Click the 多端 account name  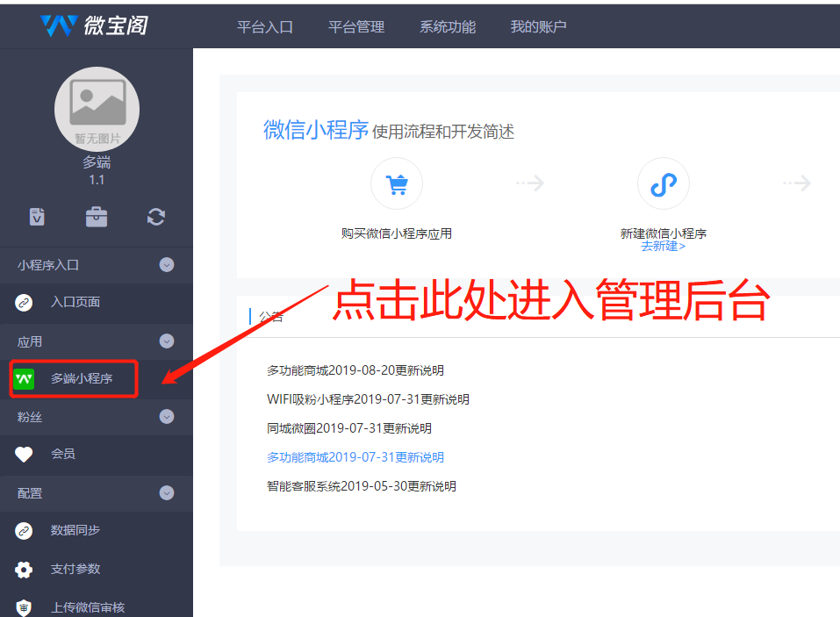click(97, 161)
